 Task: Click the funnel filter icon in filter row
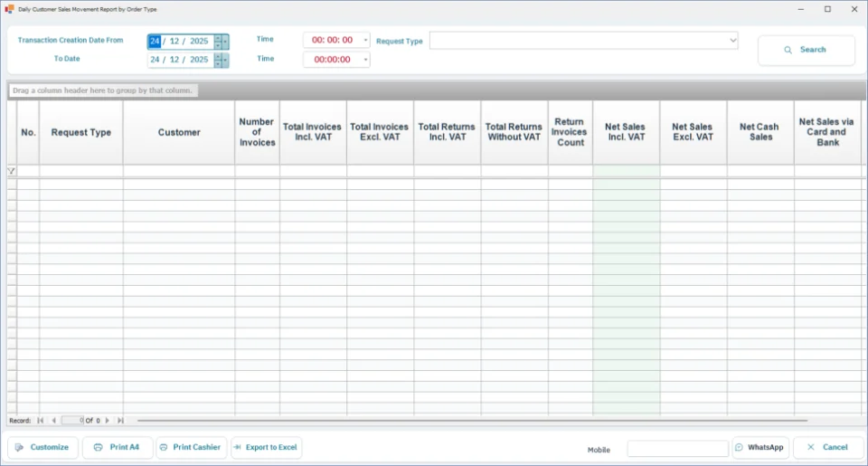click(x=12, y=171)
